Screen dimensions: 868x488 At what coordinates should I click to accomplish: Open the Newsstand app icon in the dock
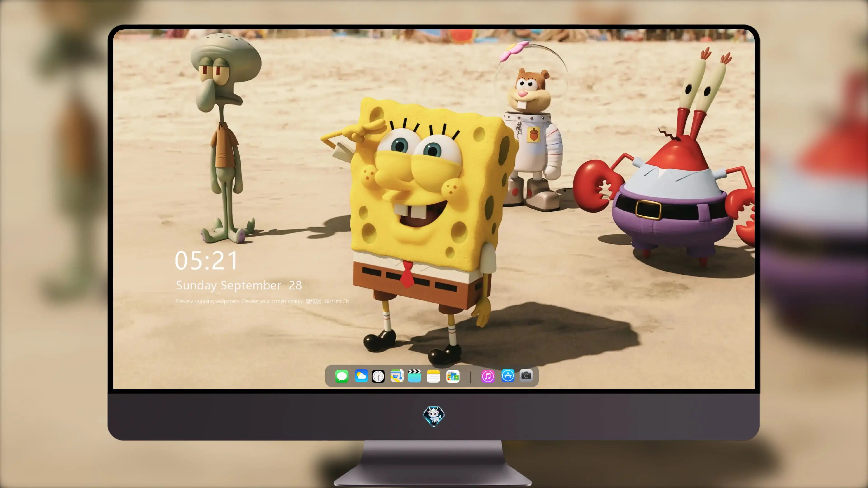coord(453,376)
